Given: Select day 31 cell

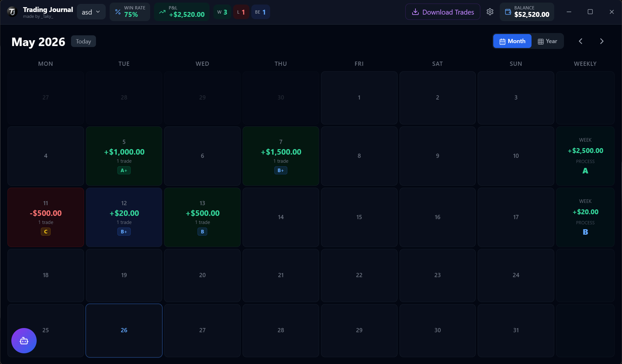Looking at the screenshot, I should (516, 330).
